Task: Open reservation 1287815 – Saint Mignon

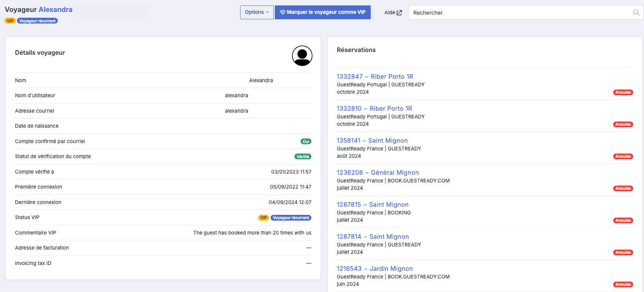Action: (373, 204)
